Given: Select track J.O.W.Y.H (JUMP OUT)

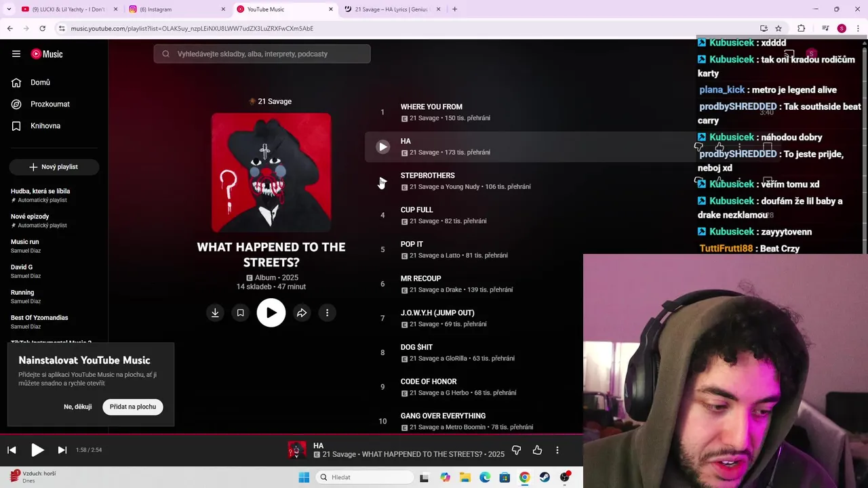Looking at the screenshot, I should [x=437, y=313].
